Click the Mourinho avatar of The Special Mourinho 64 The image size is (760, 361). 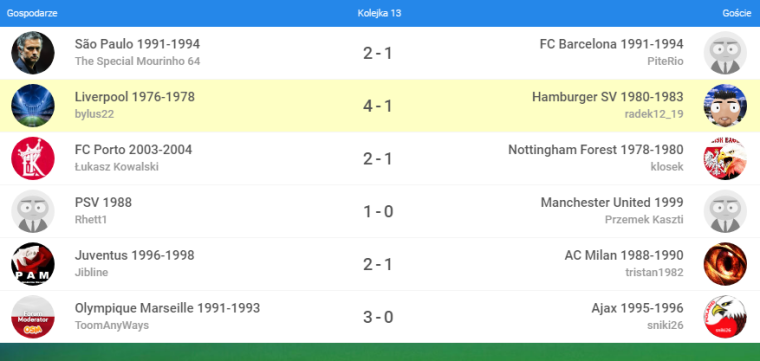tap(33, 53)
